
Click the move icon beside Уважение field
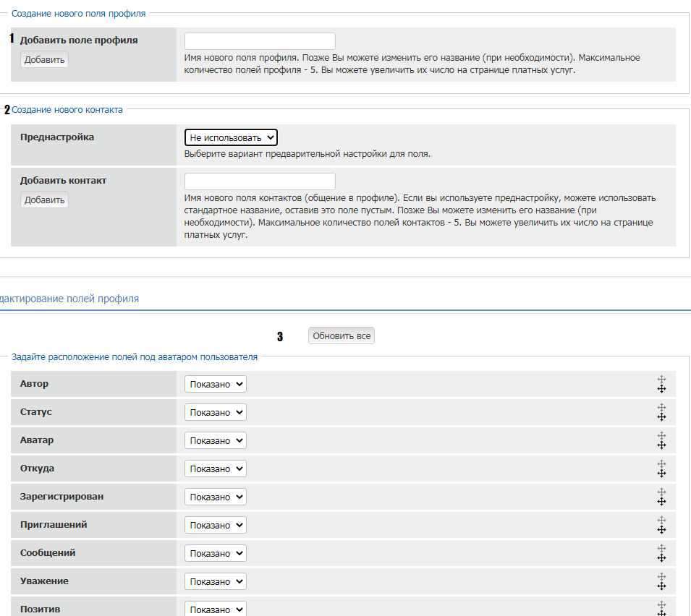661,581
